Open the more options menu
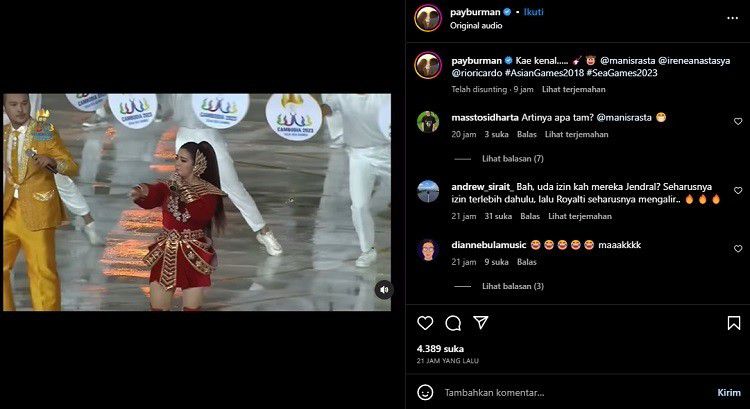Image resolution: width=750 pixels, height=409 pixels. (x=734, y=18)
